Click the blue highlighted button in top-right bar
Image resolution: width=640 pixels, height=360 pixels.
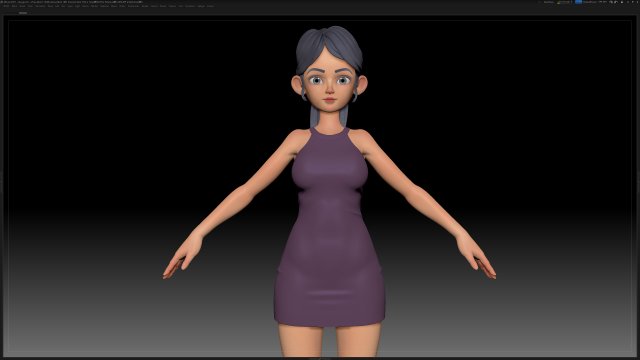[578, 2]
